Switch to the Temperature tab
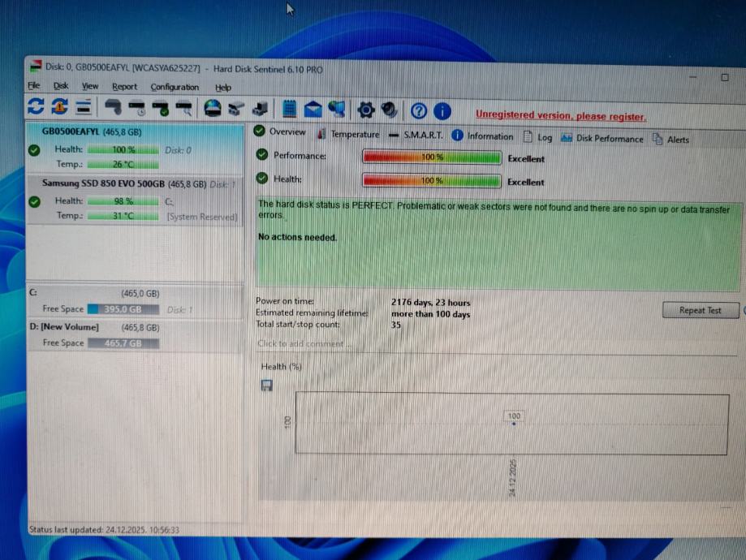Screen dimensions: 746x560 tap(348, 134)
